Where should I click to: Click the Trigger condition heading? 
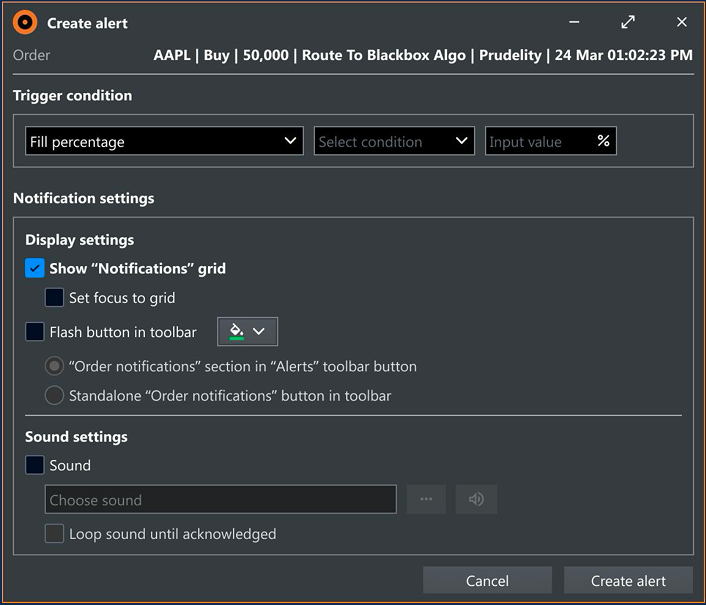click(72, 95)
